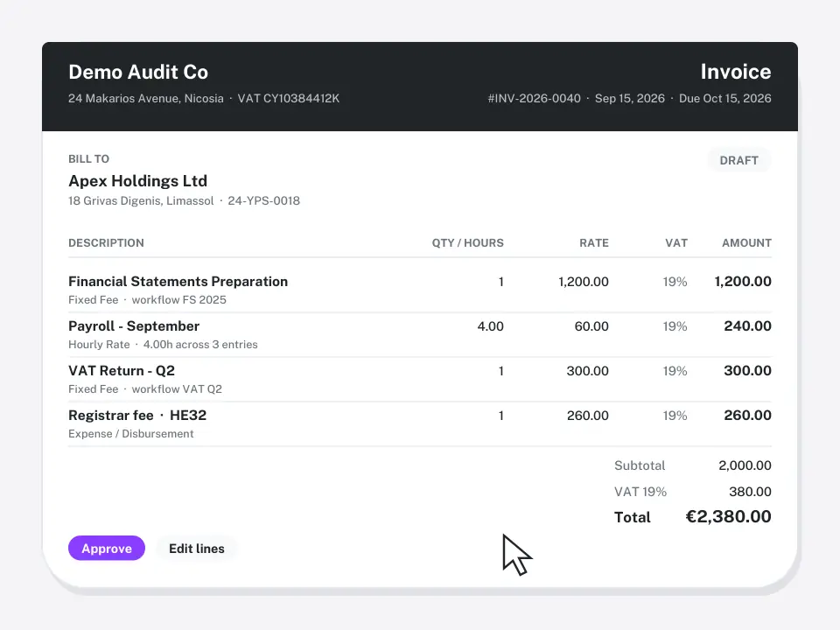This screenshot has height=630, width=840.
Task: Click the 1,200.00 rate for Financial Statements
Action: point(584,282)
